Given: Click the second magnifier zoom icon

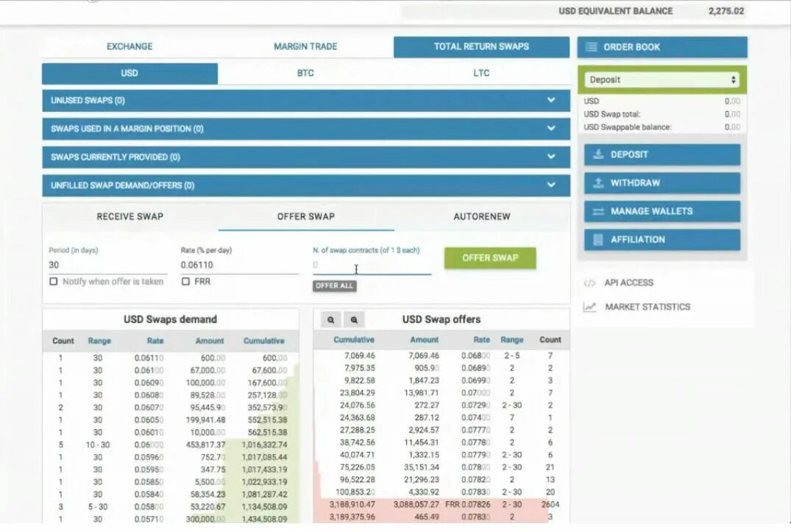Looking at the screenshot, I should tap(354, 319).
